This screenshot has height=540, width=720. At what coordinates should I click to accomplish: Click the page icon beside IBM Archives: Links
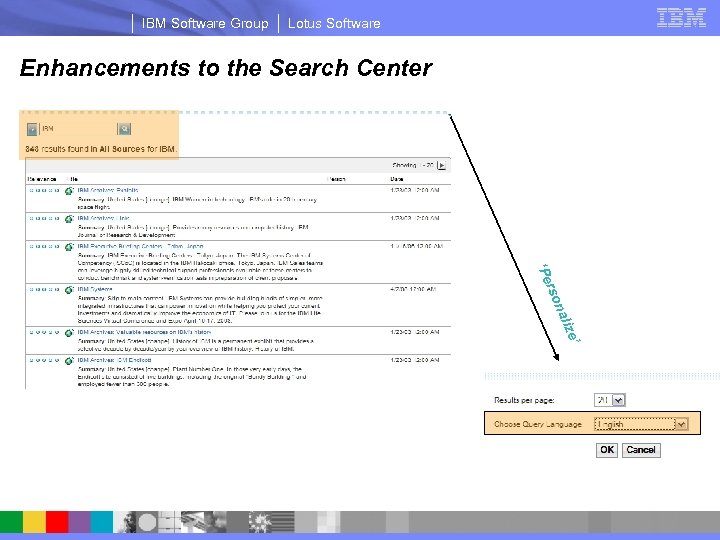click(x=69, y=219)
